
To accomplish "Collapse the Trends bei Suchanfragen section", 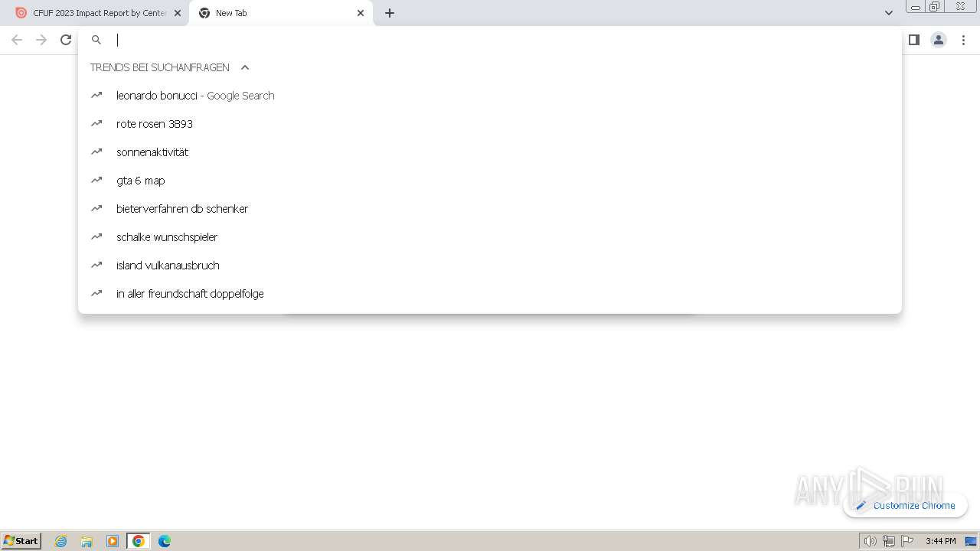I will point(245,67).
